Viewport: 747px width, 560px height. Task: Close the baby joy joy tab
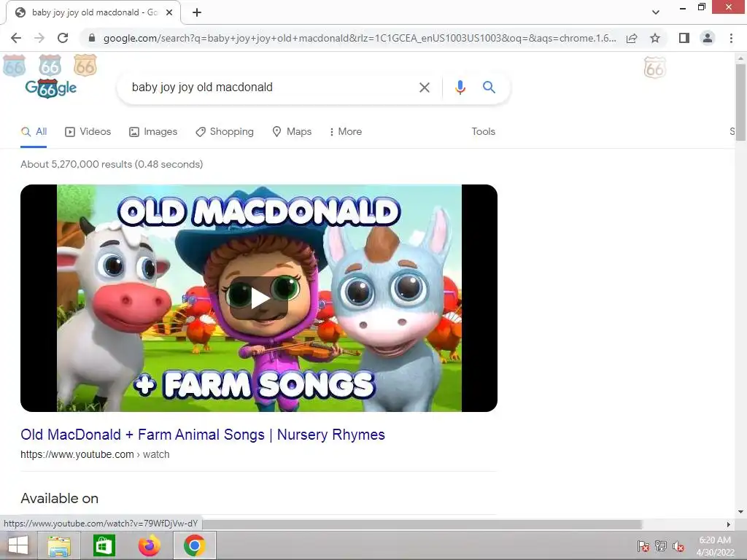169,12
